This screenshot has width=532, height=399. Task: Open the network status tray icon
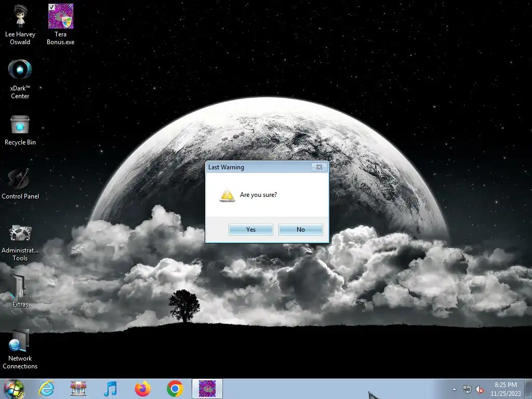click(x=467, y=390)
